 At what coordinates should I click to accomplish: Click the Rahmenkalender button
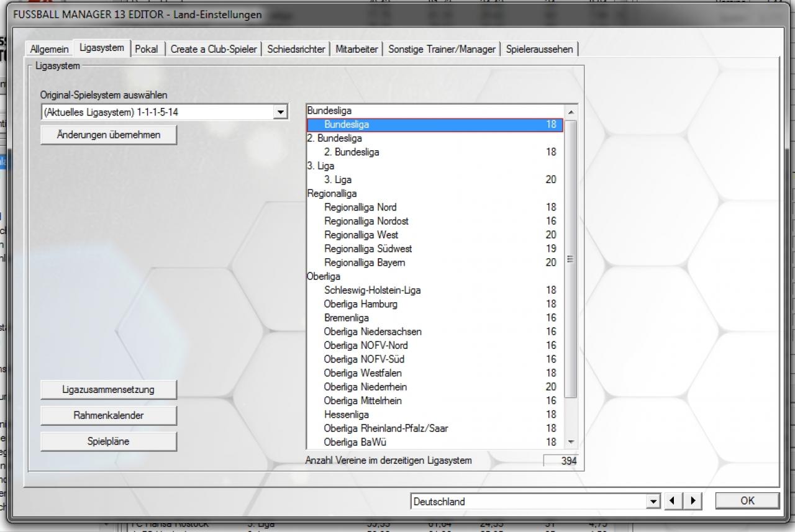109,415
